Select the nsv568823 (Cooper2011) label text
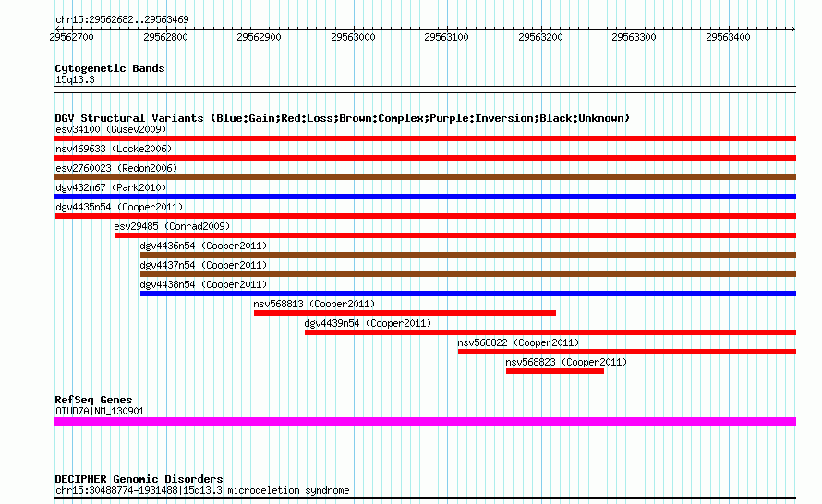 (x=566, y=362)
